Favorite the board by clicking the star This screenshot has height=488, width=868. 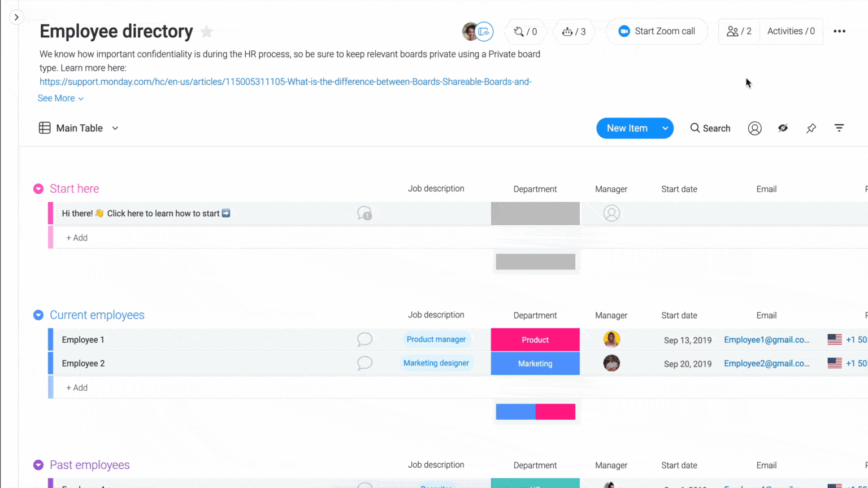point(206,32)
